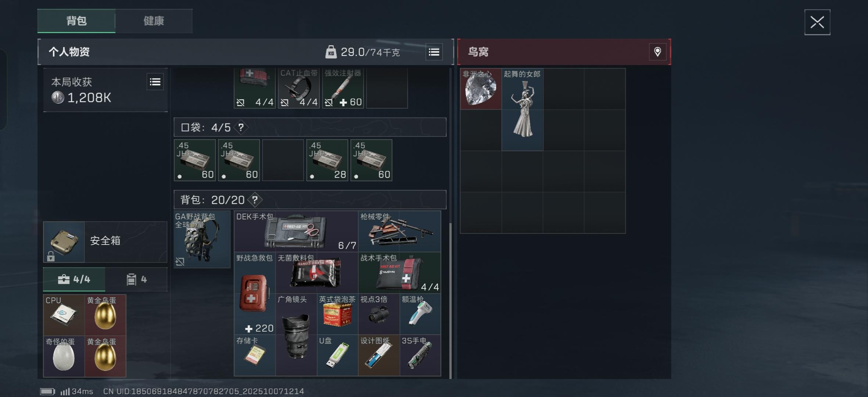868x397 pixels.
Task: Select the 奇怪的蛋 white egg
Action: click(x=64, y=356)
